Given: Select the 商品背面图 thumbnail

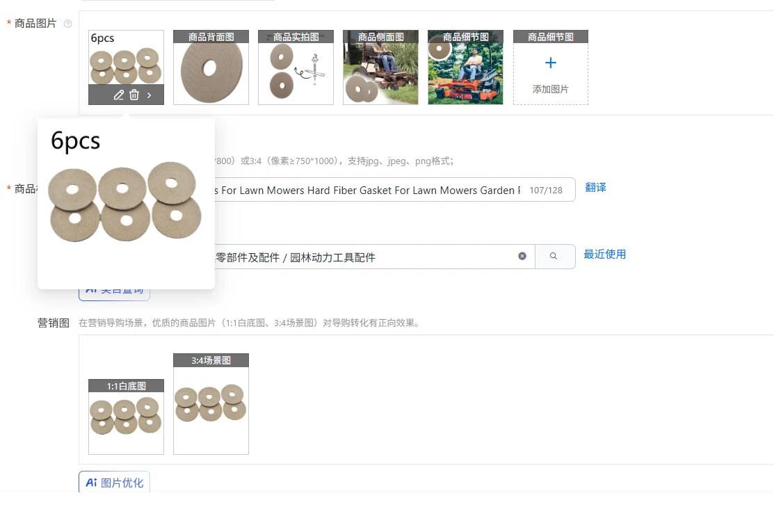Looking at the screenshot, I should pyautogui.click(x=211, y=67).
